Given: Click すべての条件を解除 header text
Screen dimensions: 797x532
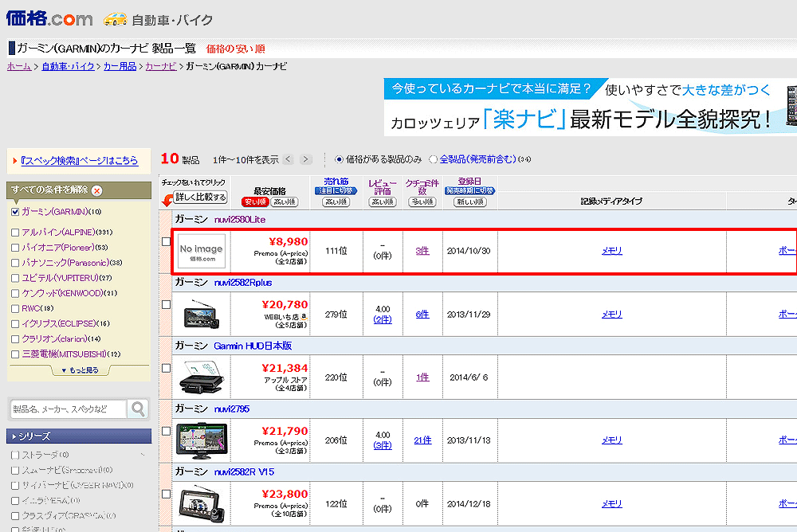Looking at the screenshot, I should [49, 190].
